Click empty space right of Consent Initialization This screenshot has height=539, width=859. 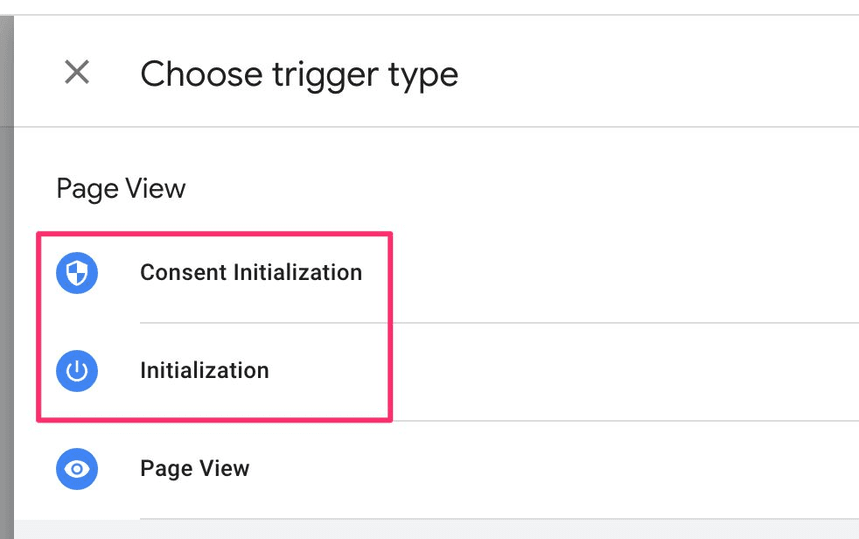coord(625,272)
